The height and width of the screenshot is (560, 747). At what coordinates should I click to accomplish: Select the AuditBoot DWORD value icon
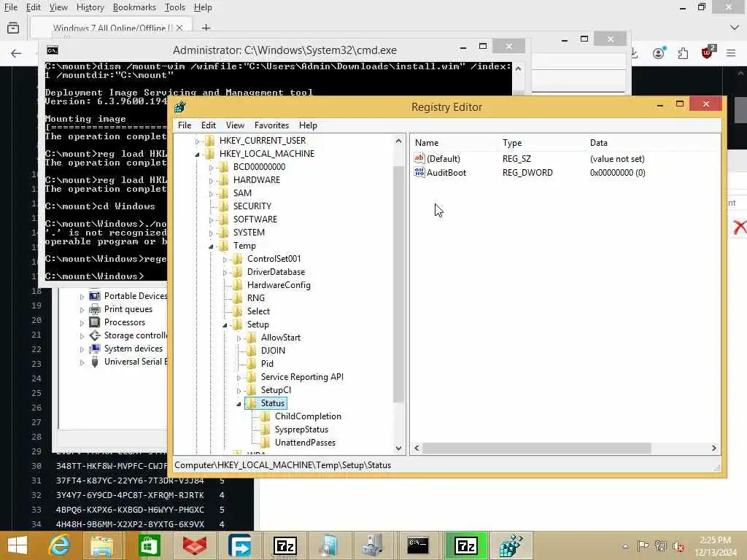pyautogui.click(x=419, y=172)
